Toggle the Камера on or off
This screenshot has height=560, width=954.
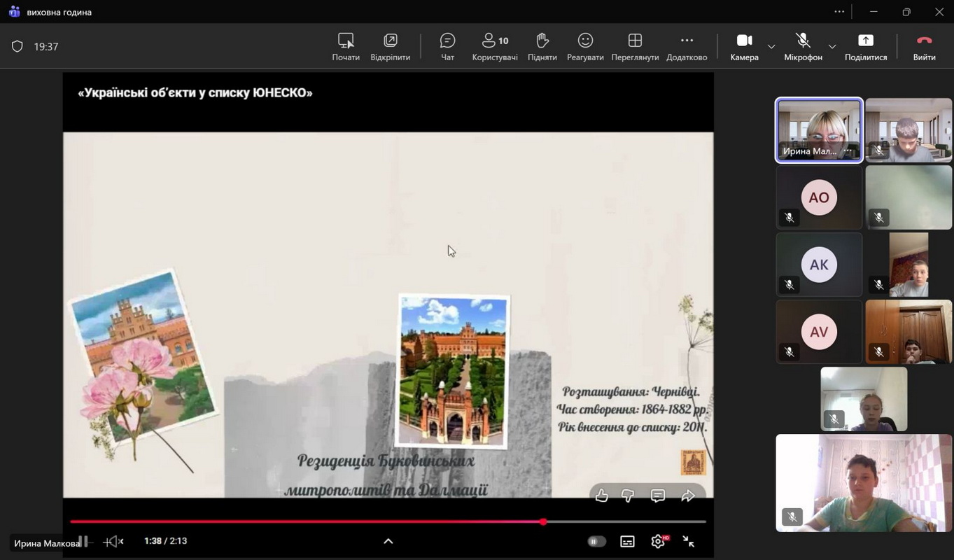[744, 46]
